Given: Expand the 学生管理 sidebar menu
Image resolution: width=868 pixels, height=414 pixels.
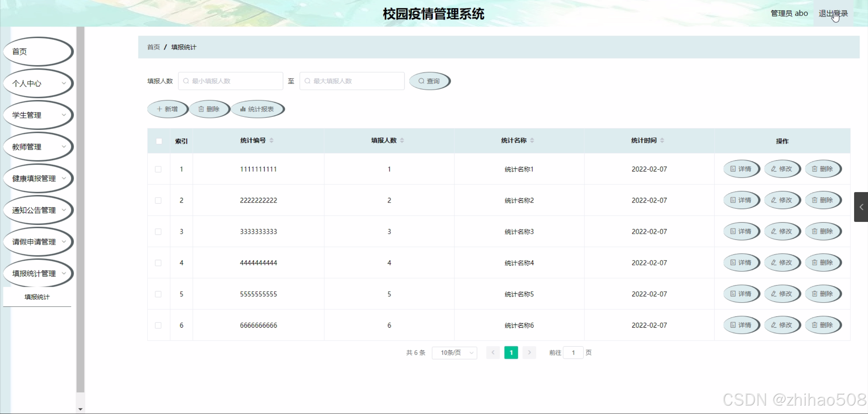Looking at the screenshot, I should [x=38, y=115].
